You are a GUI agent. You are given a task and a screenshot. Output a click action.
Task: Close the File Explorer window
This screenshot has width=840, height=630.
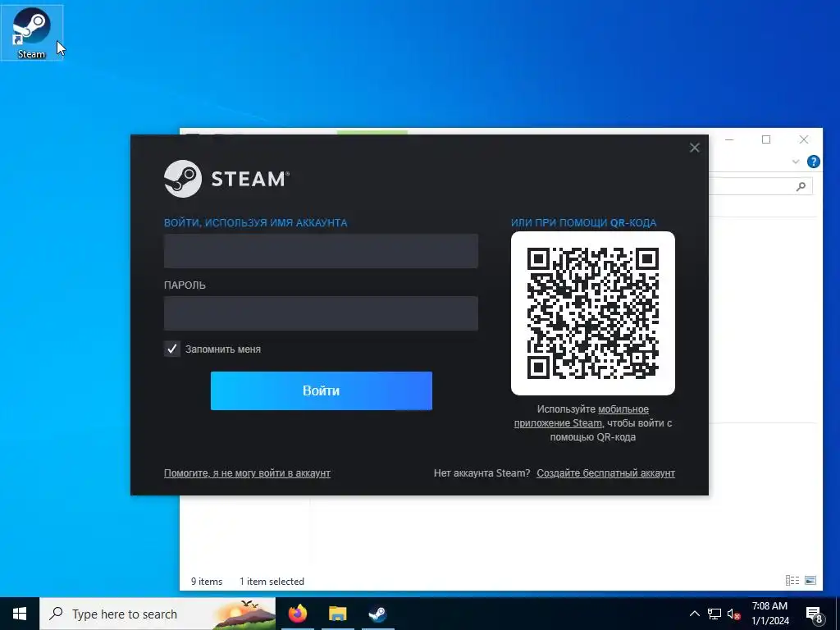coord(804,139)
